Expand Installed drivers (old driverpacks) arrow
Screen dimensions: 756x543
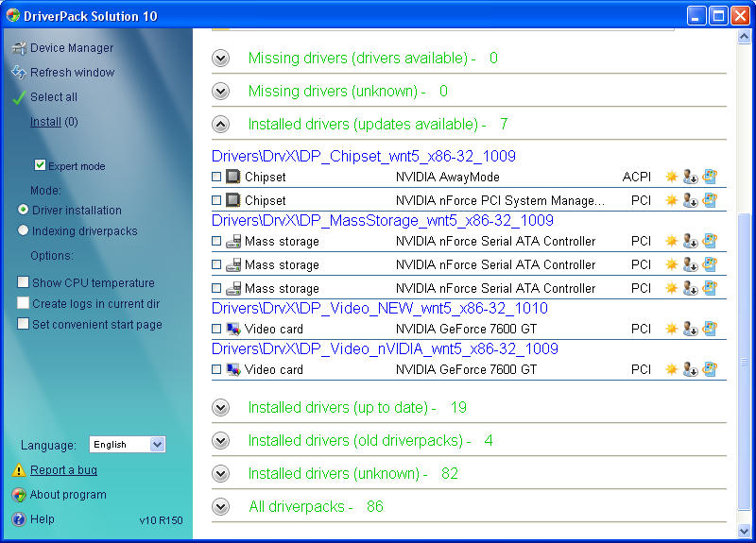(x=221, y=440)
